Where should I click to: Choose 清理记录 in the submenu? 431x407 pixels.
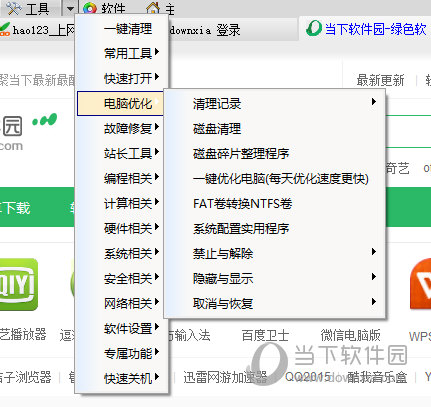pyautogui.click(x=275, y=104)
